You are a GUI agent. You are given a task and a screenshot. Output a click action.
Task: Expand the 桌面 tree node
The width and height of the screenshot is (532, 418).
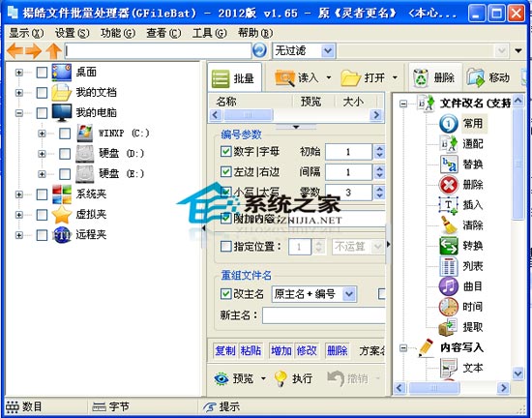[x=19, y=73]
